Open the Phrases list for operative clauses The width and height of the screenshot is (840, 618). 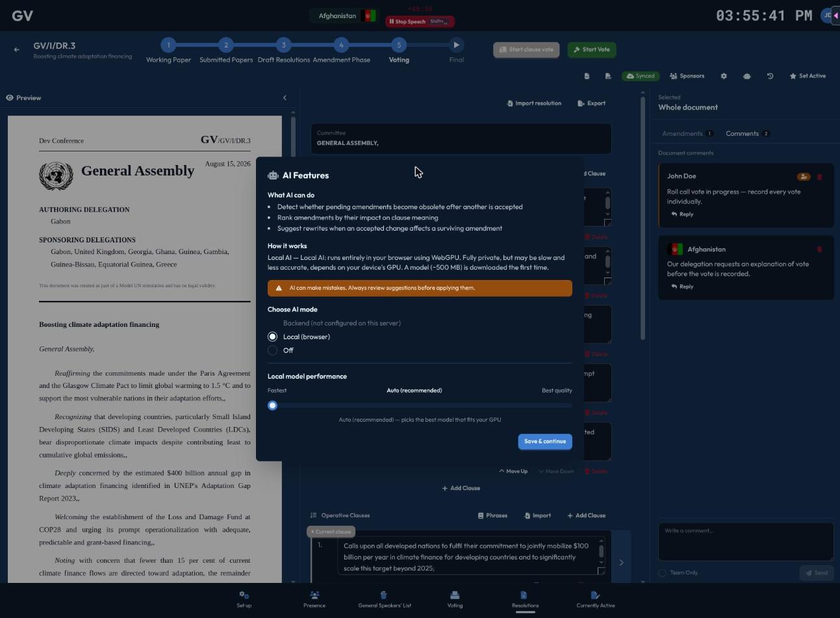tap(492, 515)
